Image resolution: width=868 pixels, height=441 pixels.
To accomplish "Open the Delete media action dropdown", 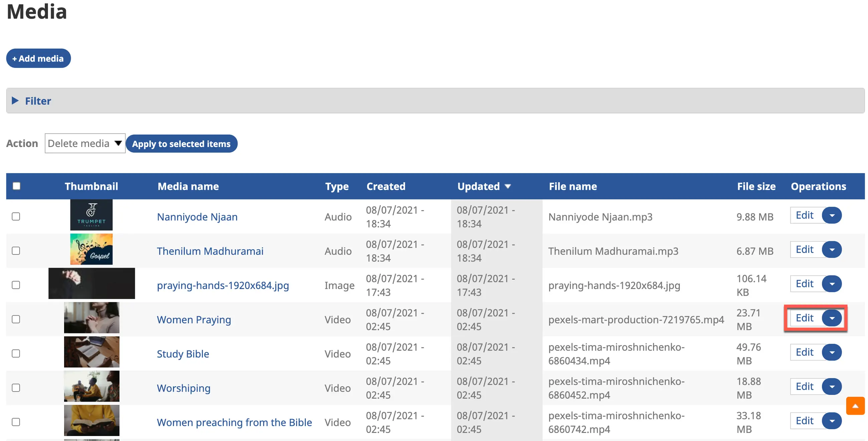I will point(84,144).
